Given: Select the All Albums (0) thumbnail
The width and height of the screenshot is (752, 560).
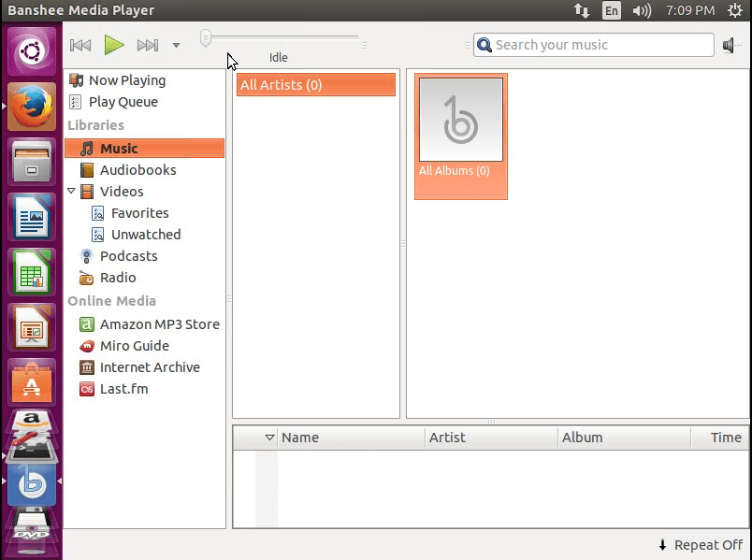Looking at the screenshot, I should tap(461, 136).
